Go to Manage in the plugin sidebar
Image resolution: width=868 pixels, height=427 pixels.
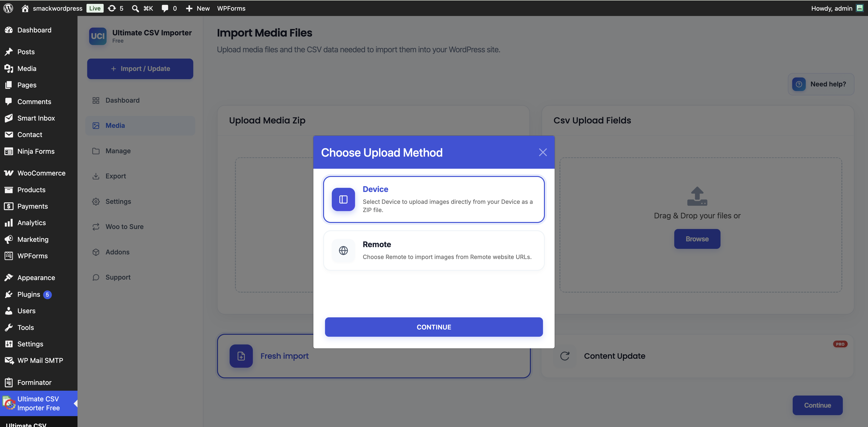click(140, 151)
